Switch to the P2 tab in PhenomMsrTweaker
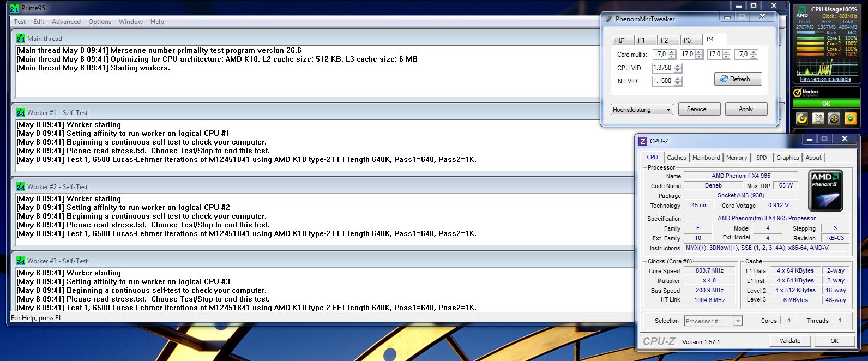Screen dimensions: 868x361 [x=668, y=40]
